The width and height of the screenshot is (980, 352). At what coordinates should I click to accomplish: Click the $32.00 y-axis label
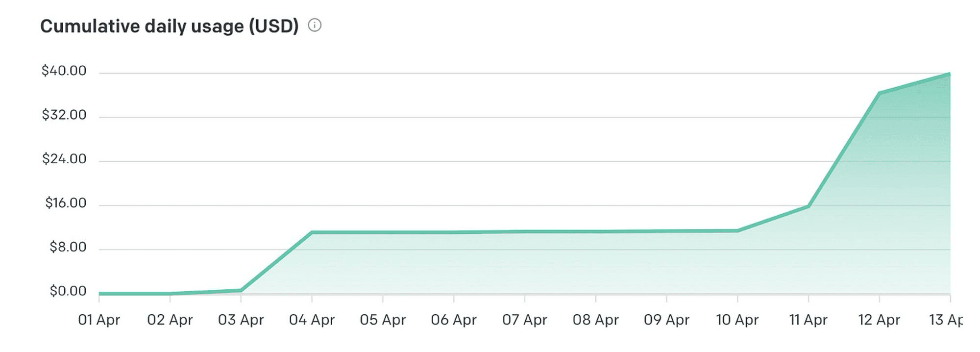point(64,115)
